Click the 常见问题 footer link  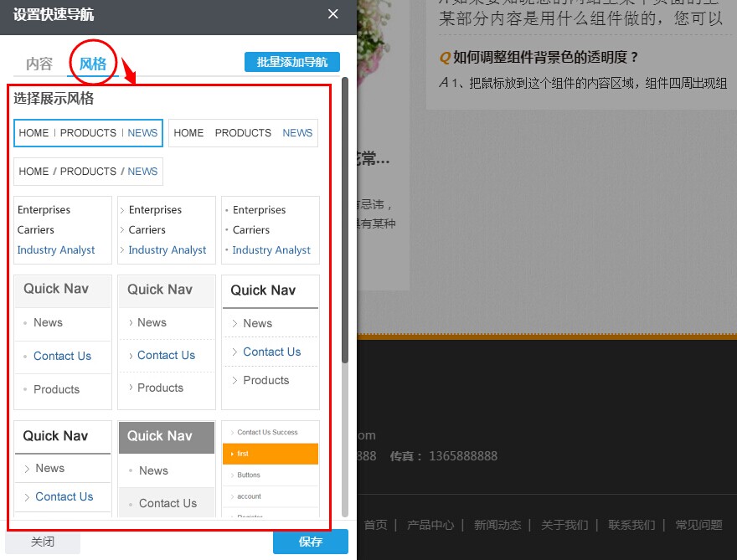[x=698, y=525]
